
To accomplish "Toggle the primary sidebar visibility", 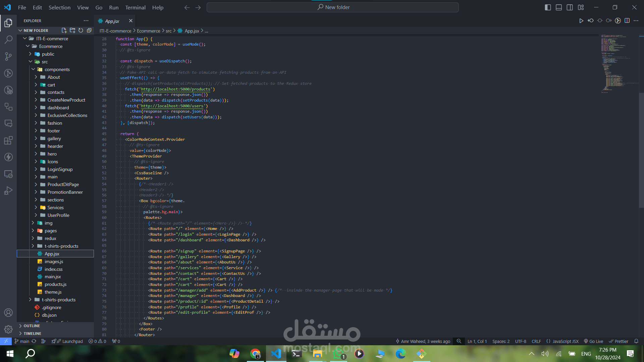I will tap(548, 7).
